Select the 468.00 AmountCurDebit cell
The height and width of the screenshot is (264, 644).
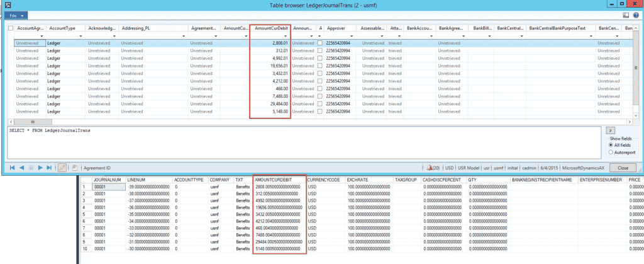click(x=270, y=88)
